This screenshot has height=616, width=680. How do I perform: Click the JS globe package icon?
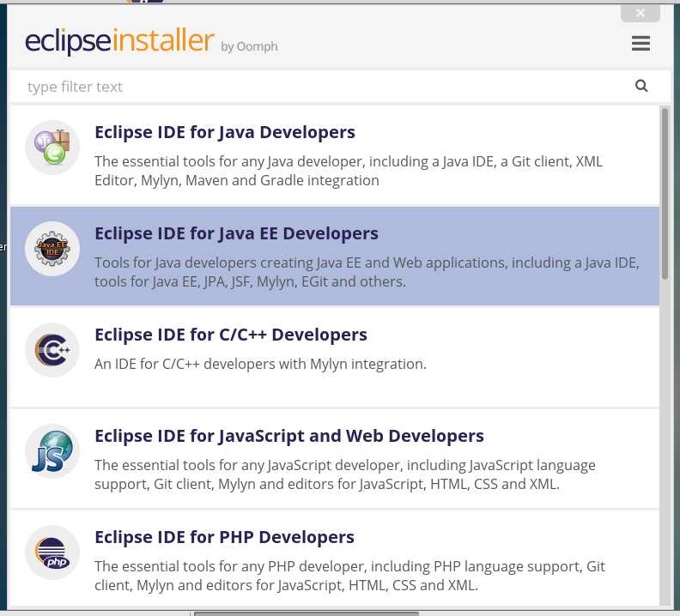point(52,451)
